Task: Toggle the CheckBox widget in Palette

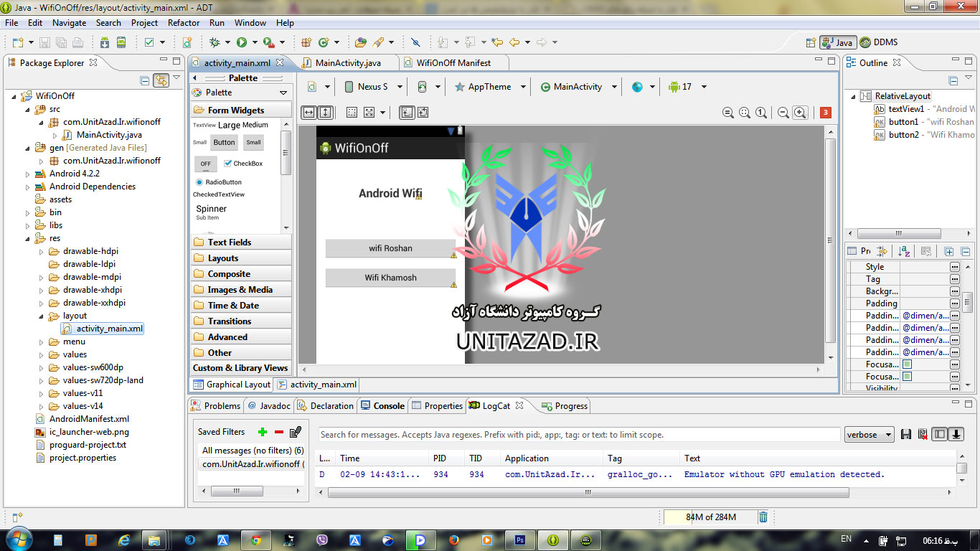Action: [243, 164]
